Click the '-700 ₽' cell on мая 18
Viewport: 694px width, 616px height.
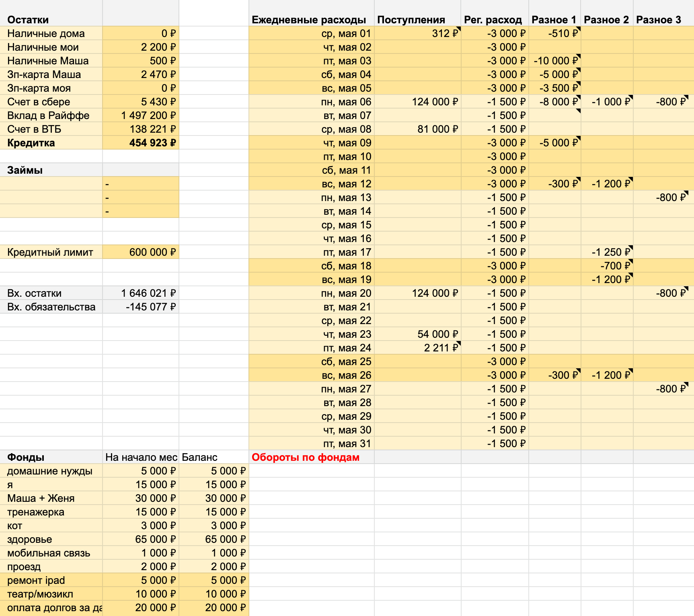607,266
